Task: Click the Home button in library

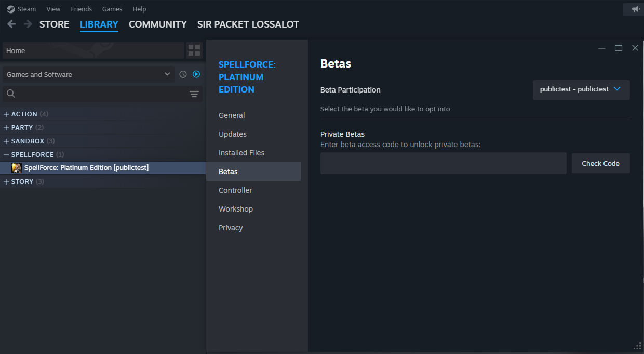Action: click(93, 50)
